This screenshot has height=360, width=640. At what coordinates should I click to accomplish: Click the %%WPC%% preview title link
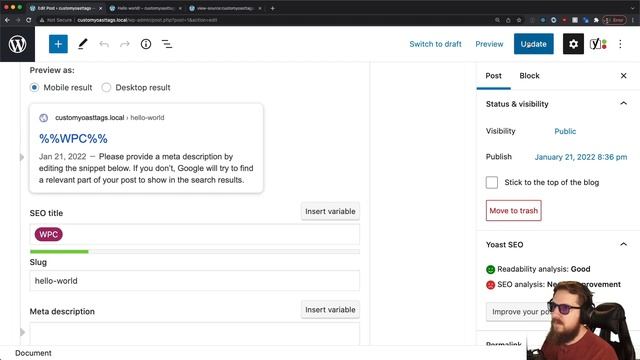click(x=73, y=138)
